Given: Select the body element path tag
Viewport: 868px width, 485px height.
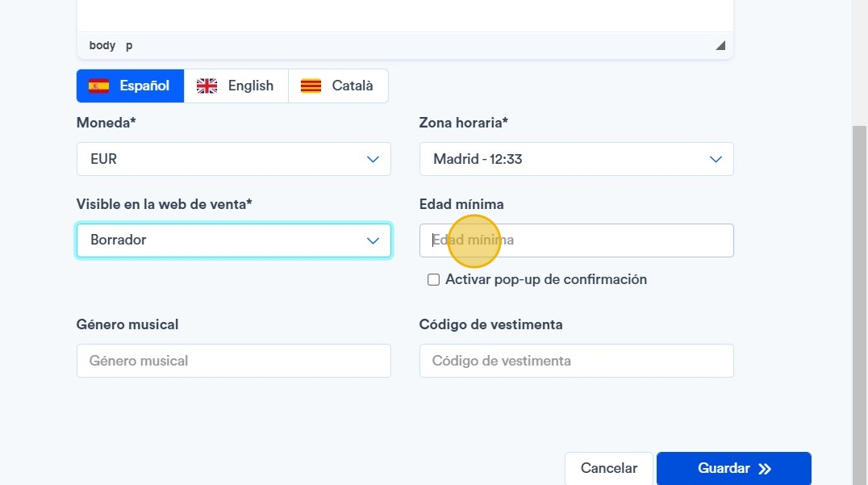Looking at the screenshot, I should (102, 45).
